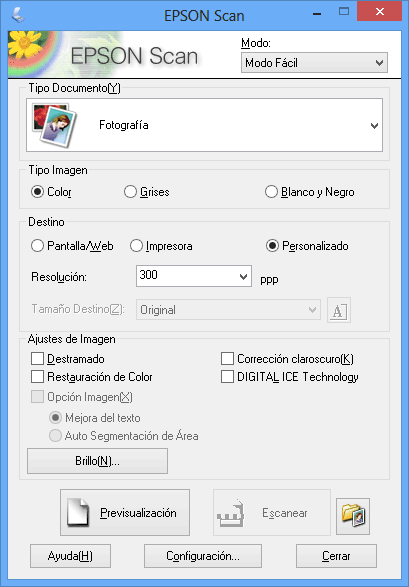Toggle DIGITAL ICE Technology checkbox
Image resolution: width=409 pixels, height=587 pixels.
click(x=228, y=377)
